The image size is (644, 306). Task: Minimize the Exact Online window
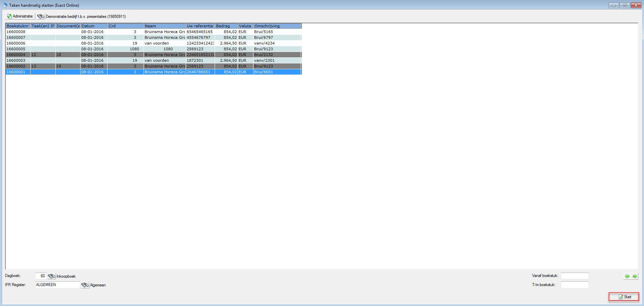point(614,5)
